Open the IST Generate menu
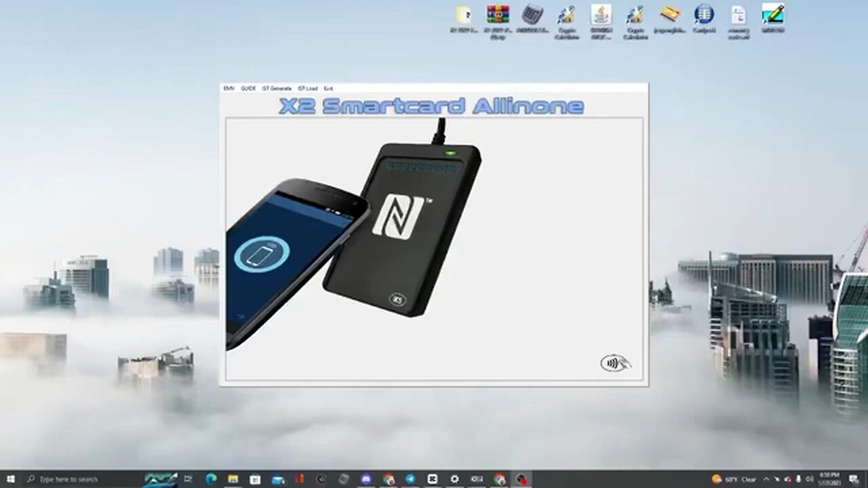The image size is (868, 488). (277, 89)
